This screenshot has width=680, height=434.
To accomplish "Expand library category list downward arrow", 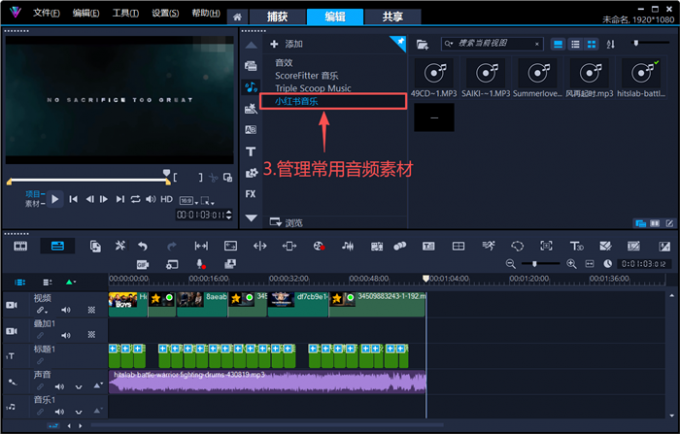I will (x=251, y=218).
